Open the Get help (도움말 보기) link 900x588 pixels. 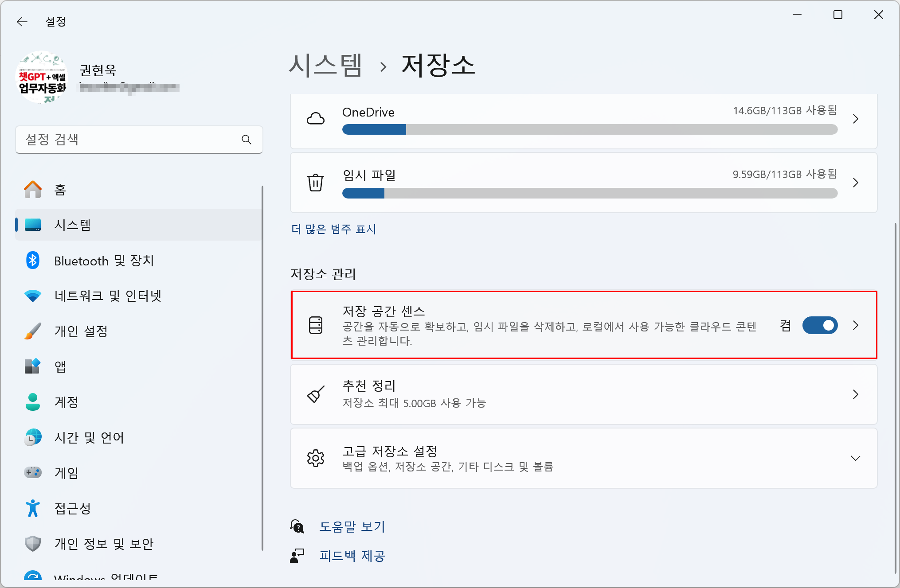[x=352, y=526]
